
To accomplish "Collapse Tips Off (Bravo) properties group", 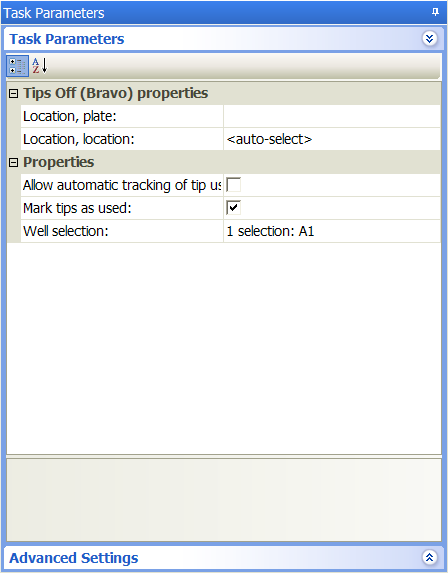I will [13, 94].
